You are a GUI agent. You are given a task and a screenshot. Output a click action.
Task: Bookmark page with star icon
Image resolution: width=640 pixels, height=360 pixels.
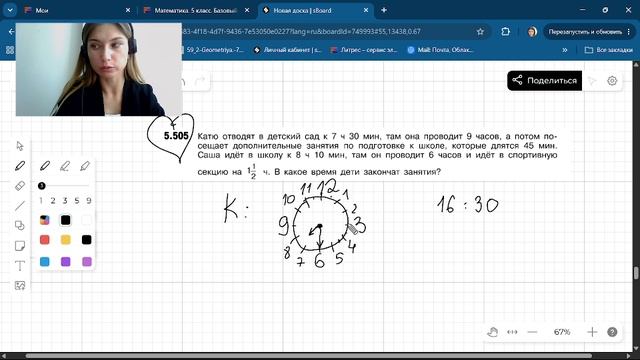tap(480, 31)
